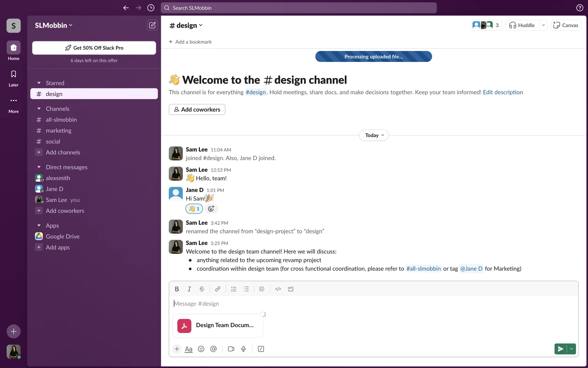Toggle the Aa formatting toolbar visibility
The width and height of the screenshot is (588, 368).
pyautogui.click(x=189, y=349)
